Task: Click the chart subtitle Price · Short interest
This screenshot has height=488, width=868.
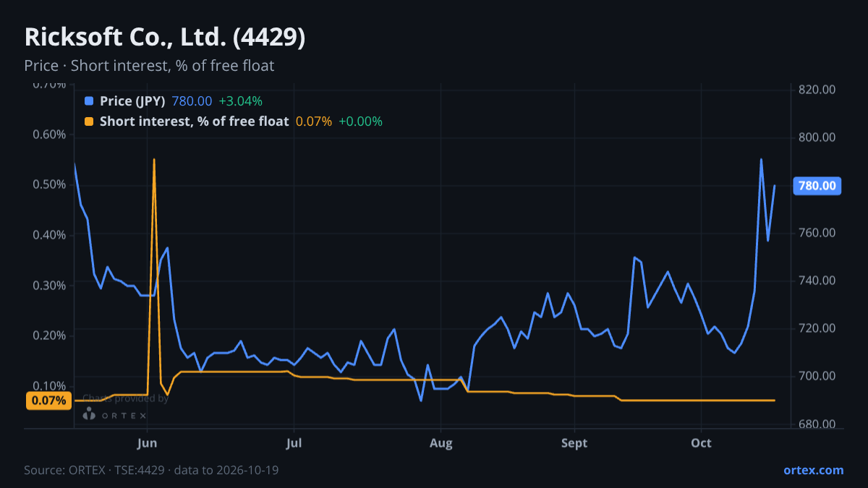Action: point(149,66)
